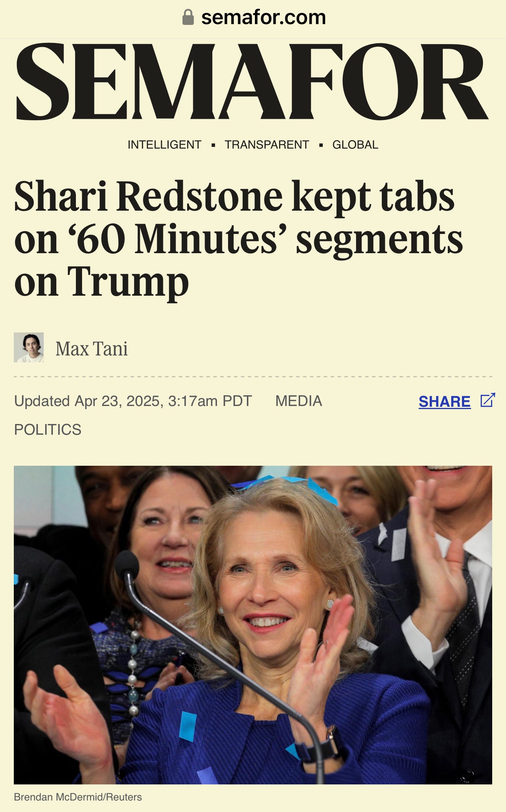Open the MEDIA category tag
Screen dimensions: 506x812
point(299,401)
